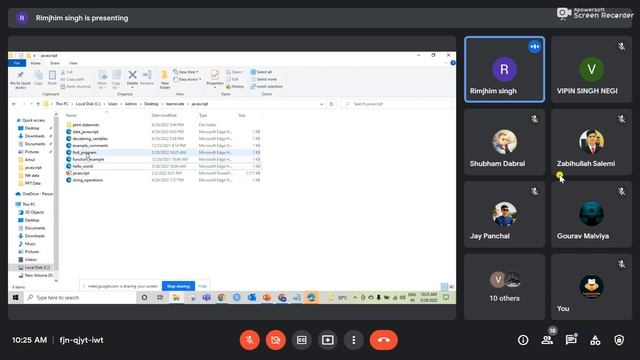This screenshot has height=360, width=640.
Task: Click Share tab in shared Explorer ribbon
Action: (x=55, y=63)
